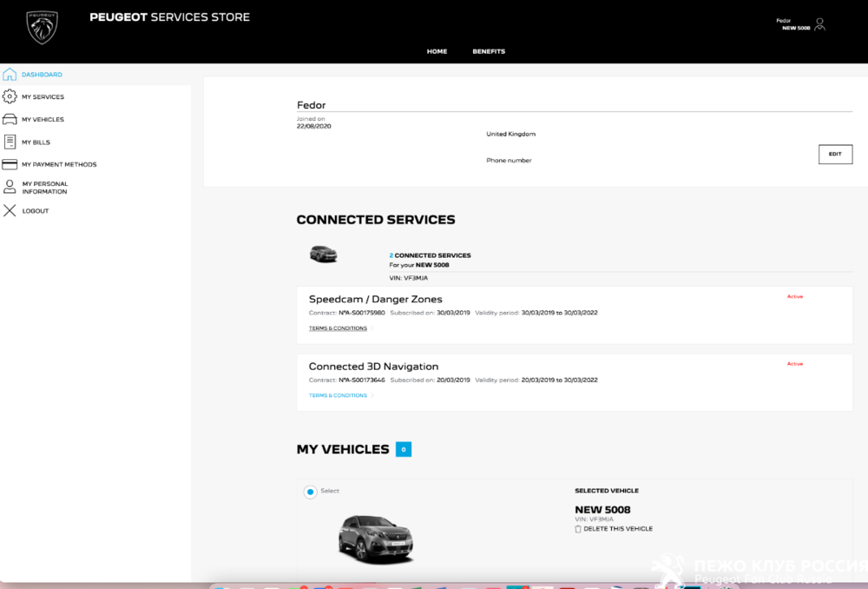868x589 pixels.
Task: Click the trash icon to delete this vehicle
Action: [x=578, y=529]
